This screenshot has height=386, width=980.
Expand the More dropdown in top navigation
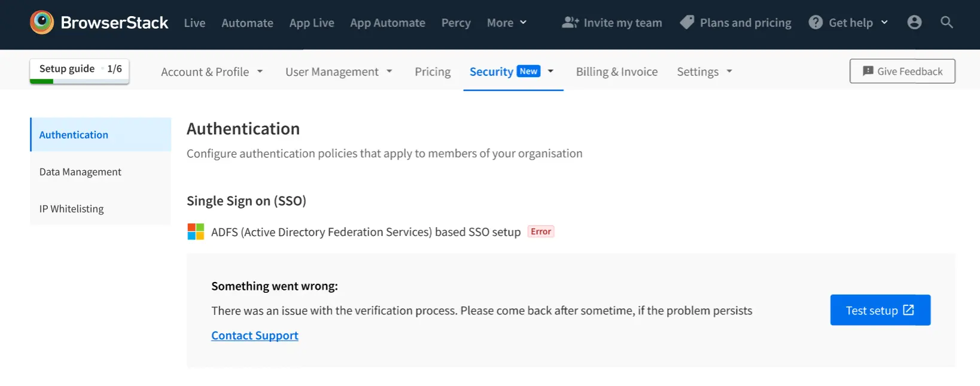pos(507,23)
